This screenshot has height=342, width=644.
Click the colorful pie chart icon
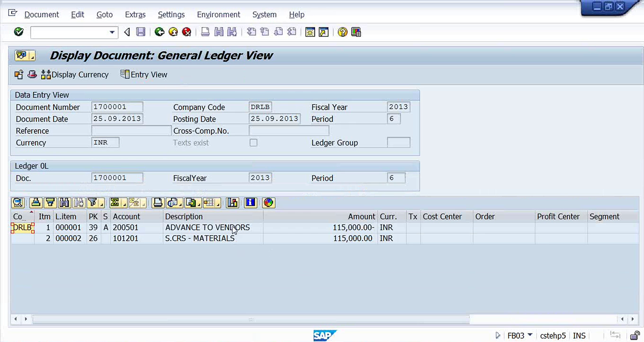tap(268, 203)
